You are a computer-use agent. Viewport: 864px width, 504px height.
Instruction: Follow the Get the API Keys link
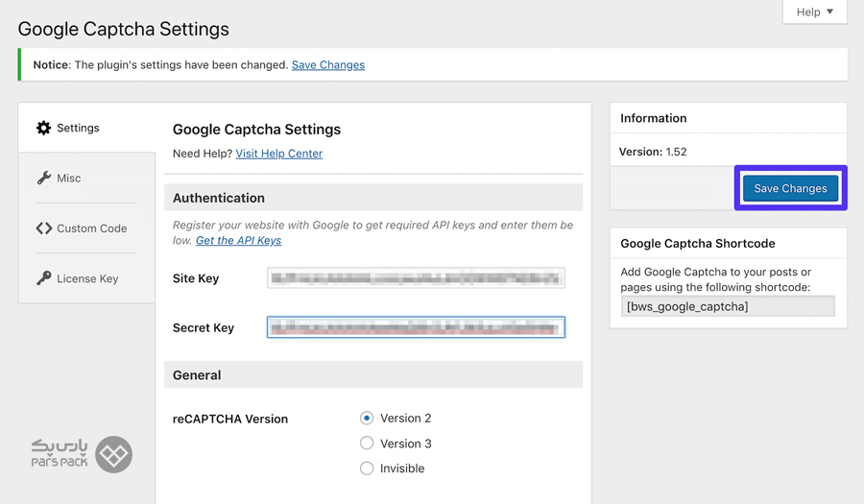pyautogui.click(x=239, y=241)
